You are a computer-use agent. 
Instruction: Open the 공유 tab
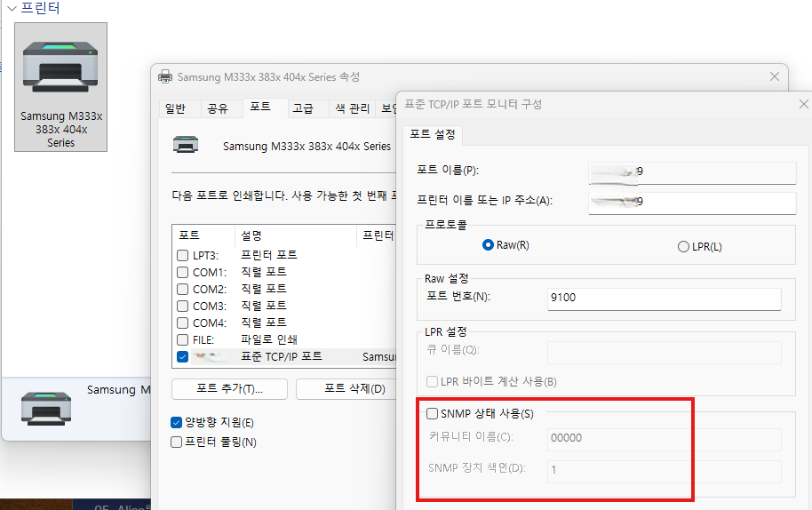pos(218,108)
